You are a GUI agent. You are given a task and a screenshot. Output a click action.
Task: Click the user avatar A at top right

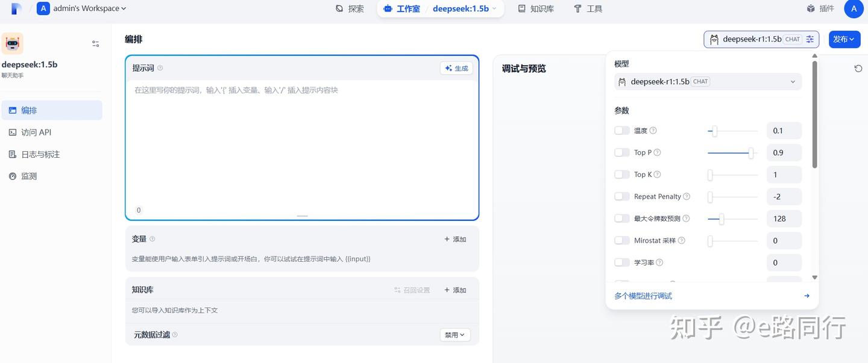click(x=854, y=8)
